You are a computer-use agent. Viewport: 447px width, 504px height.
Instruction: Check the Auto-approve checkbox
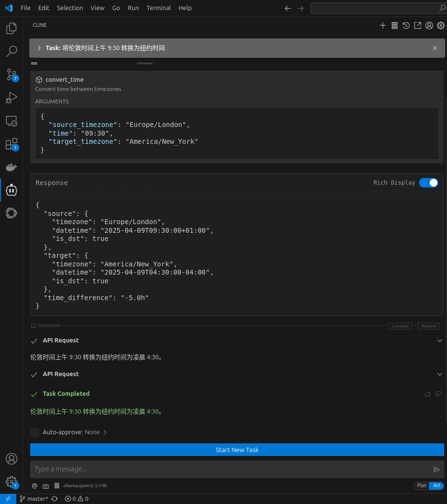(x=35, y=432)
